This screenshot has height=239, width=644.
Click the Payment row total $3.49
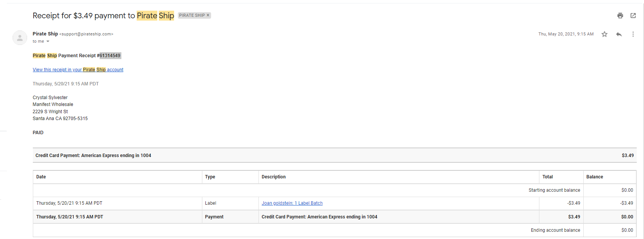pyautogui.click(x=574, y=217)
